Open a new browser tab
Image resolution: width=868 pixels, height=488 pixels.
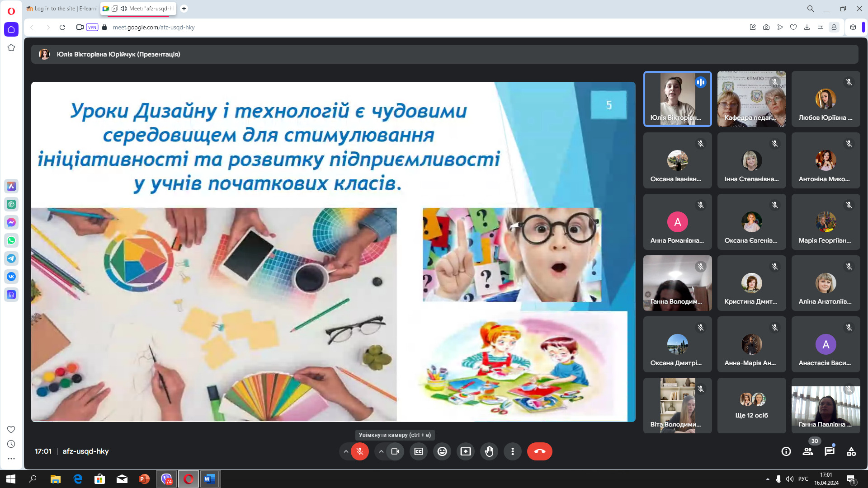[x=184, y=9]
